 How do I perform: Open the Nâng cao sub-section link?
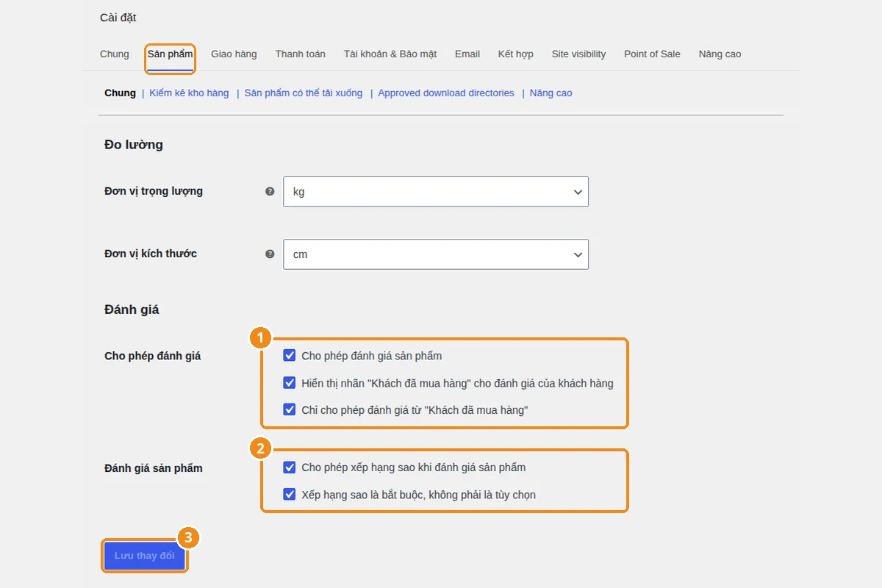tap(551, 93)
